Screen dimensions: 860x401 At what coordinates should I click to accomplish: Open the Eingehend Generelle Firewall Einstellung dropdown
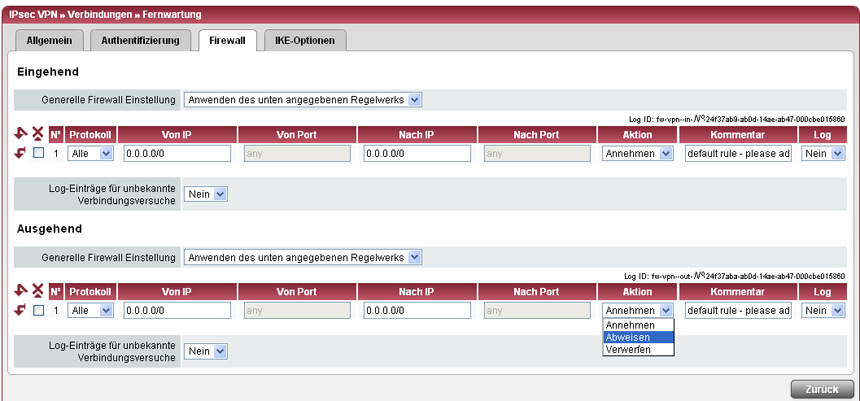click(303, 100)
